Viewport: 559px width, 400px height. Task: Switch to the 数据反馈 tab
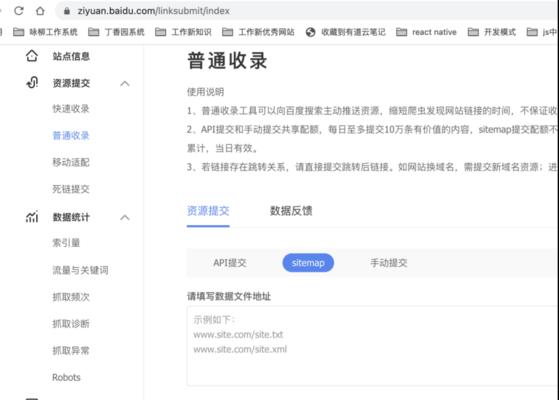pos(291,211)
